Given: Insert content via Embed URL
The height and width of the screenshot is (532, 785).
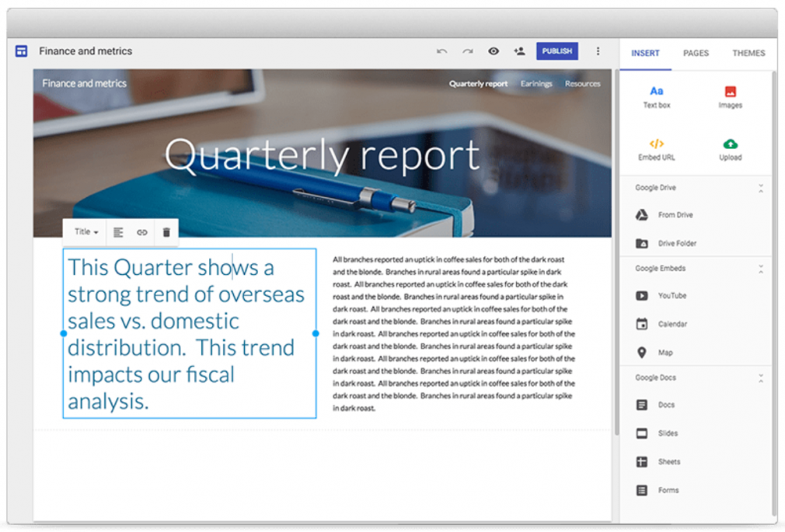Looking at the screenshot, I should [x=656, y=149].
